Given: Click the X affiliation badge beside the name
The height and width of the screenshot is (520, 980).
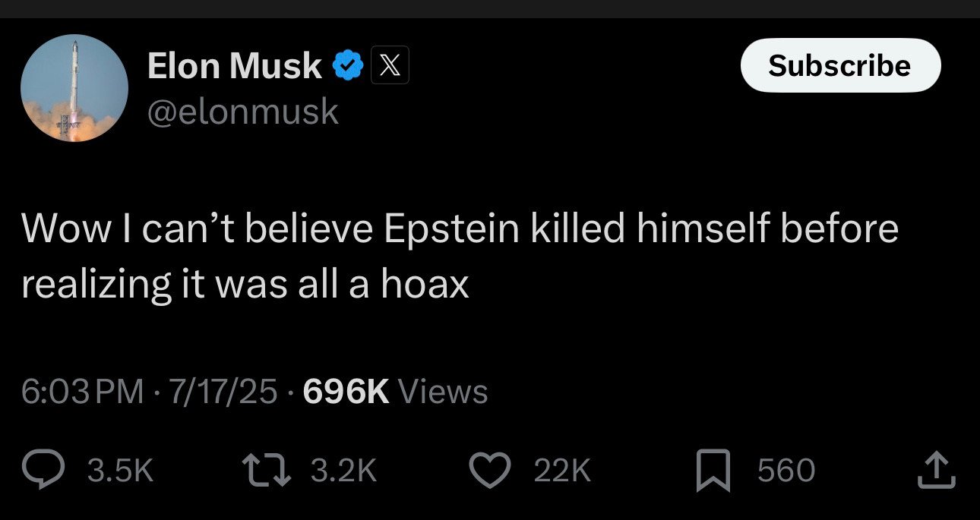Looking at the screenshot, I should [390, 66].
